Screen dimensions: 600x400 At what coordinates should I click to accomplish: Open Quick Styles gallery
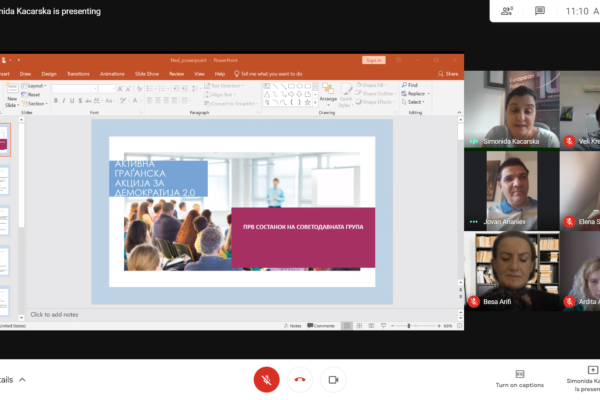click(346, 95)
